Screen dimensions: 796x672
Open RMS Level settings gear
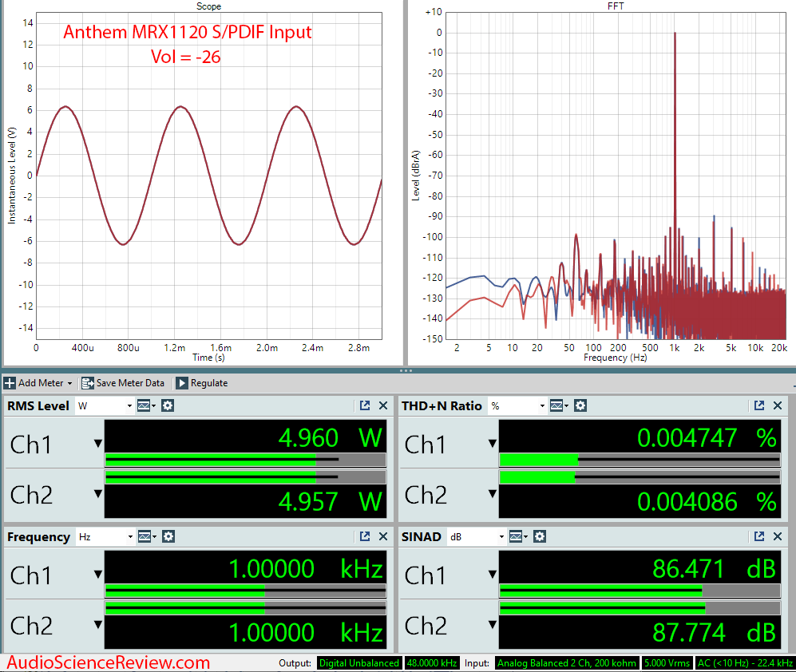pos(168,405)
